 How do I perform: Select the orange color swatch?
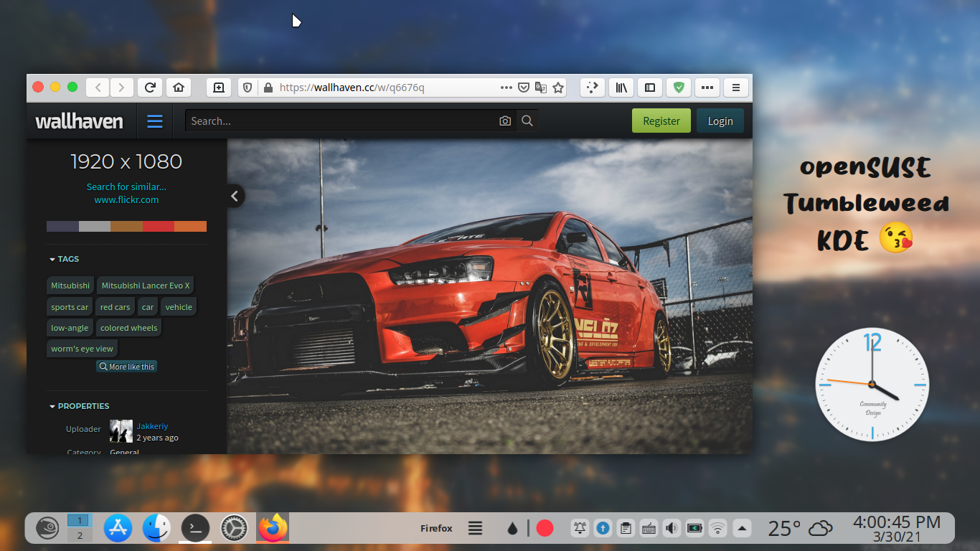[190, 227]
